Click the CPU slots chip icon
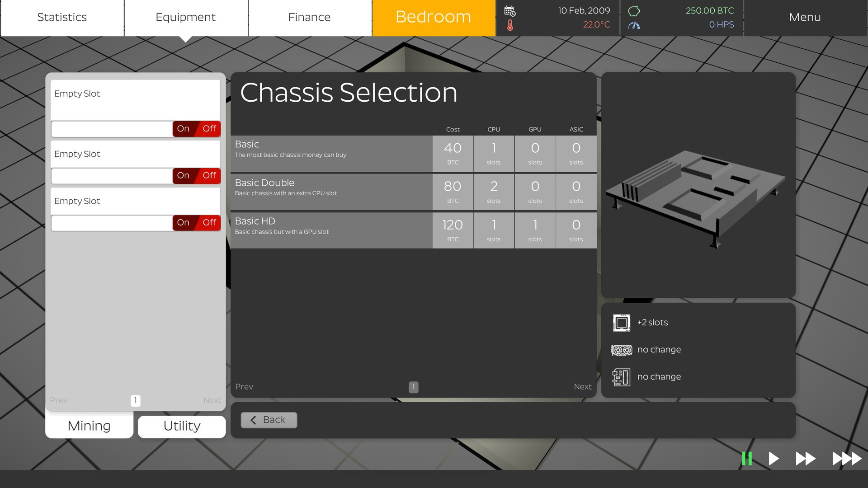The height and width of the screenshot is (488, 868). click(621, 323)
